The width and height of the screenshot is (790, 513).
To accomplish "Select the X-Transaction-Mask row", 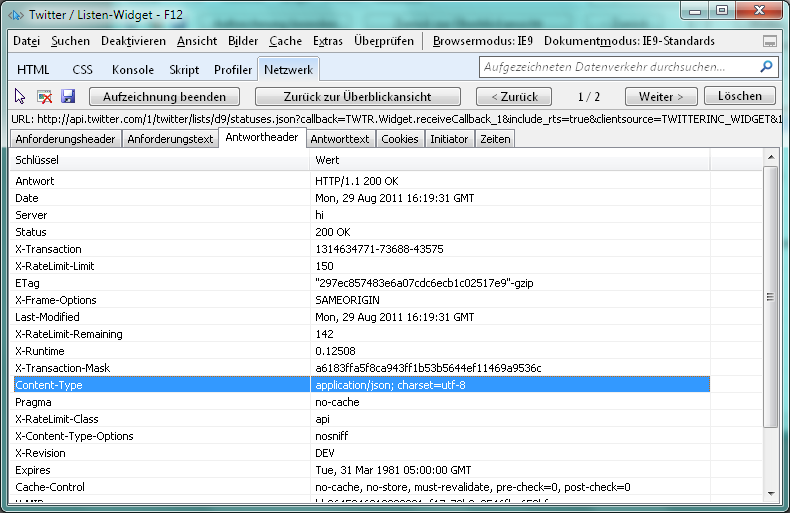I will click(x=361, y=368).
